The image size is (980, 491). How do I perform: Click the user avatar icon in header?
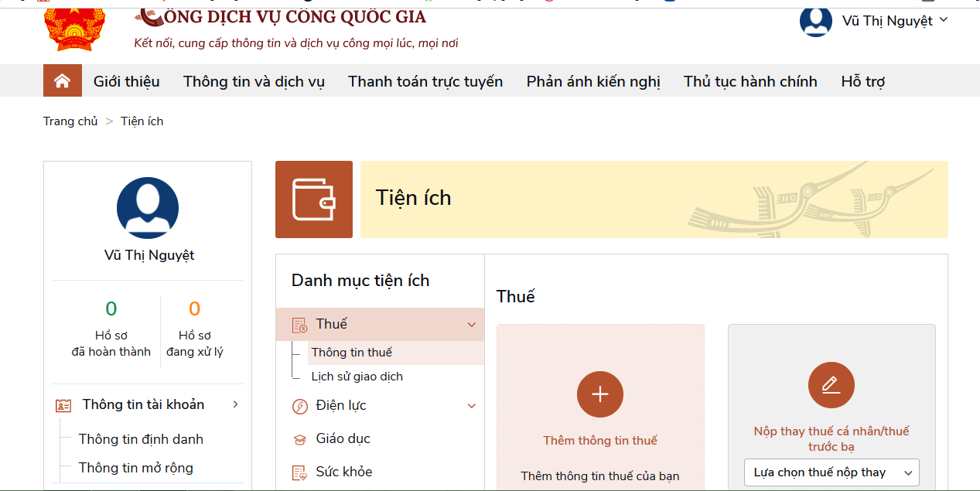(x=815, y=21)
